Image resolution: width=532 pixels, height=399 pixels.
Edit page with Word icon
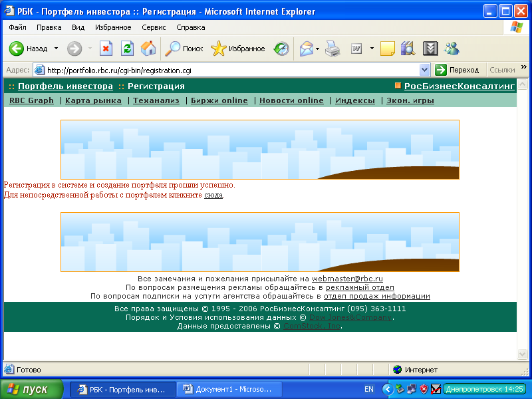(x=356, y=49)
